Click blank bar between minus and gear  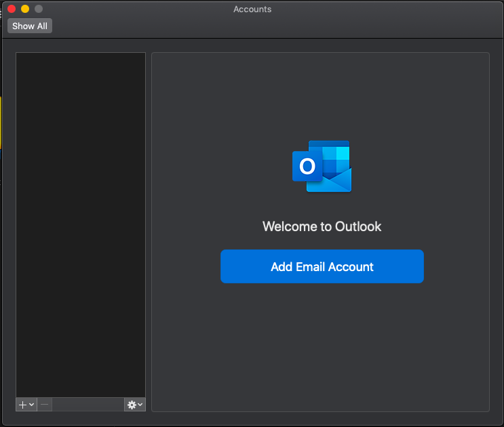point(88,405)
